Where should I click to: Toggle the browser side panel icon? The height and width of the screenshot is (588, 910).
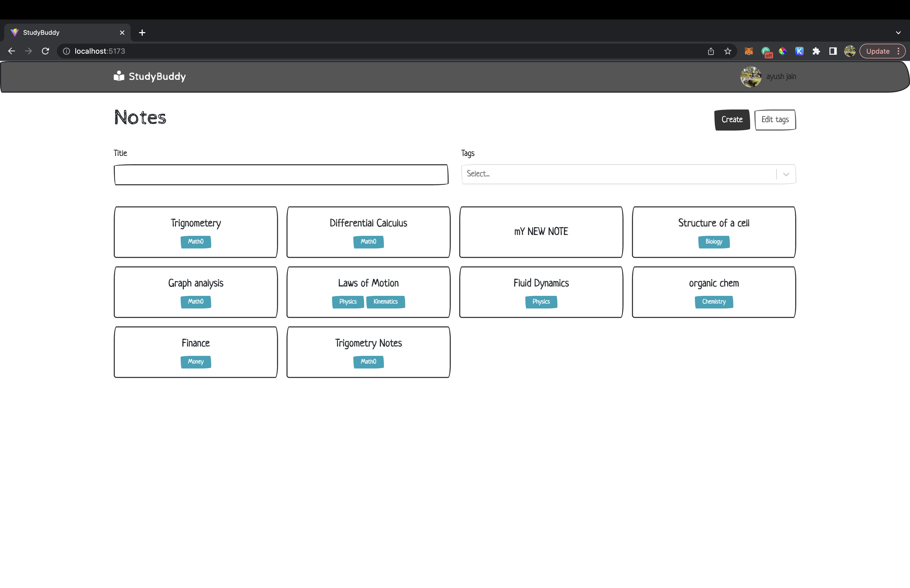tap(833, 51)
